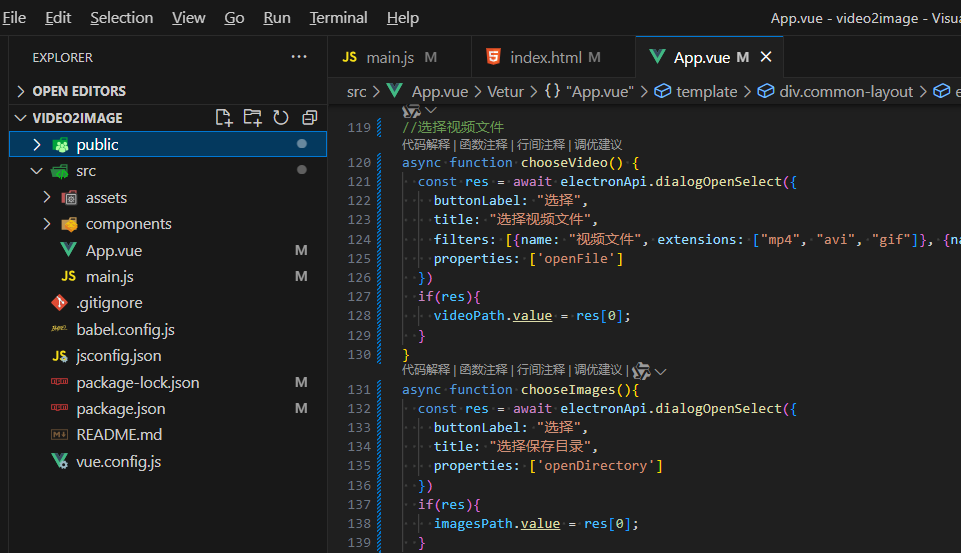This screenshot has height=553, width=961.
Task: Open the Selection menu
Action: [121, 18]
